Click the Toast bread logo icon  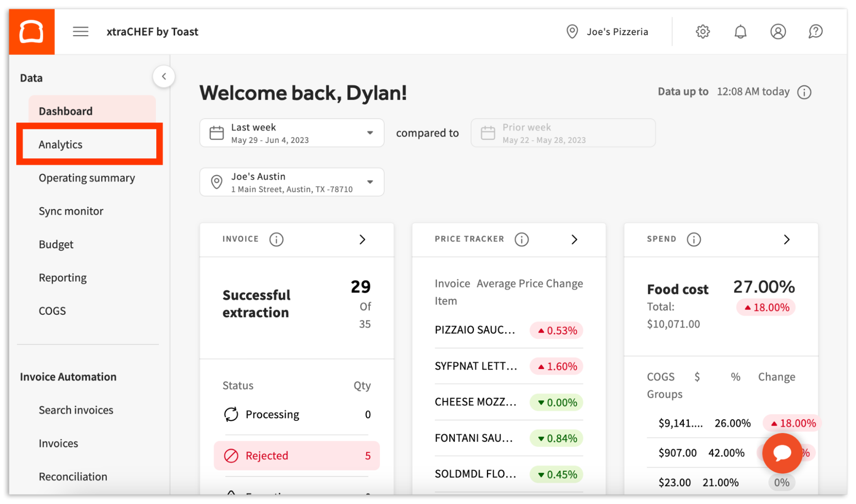point(32,31)
